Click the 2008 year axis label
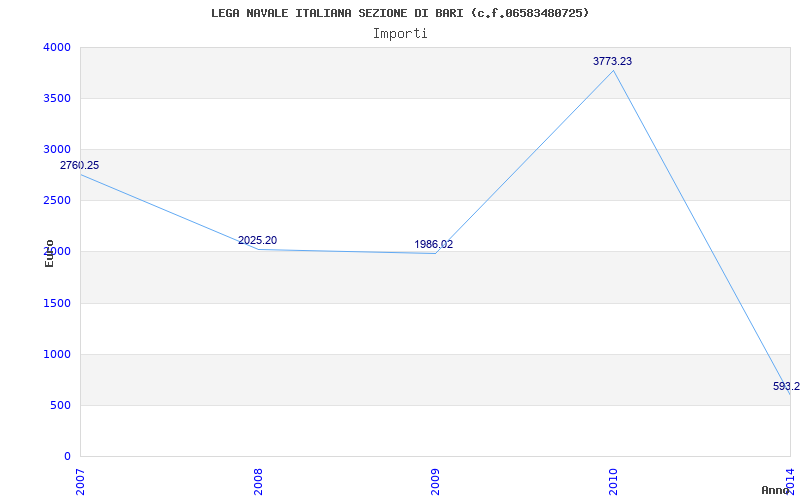The image size is (800, 500). 258,482
